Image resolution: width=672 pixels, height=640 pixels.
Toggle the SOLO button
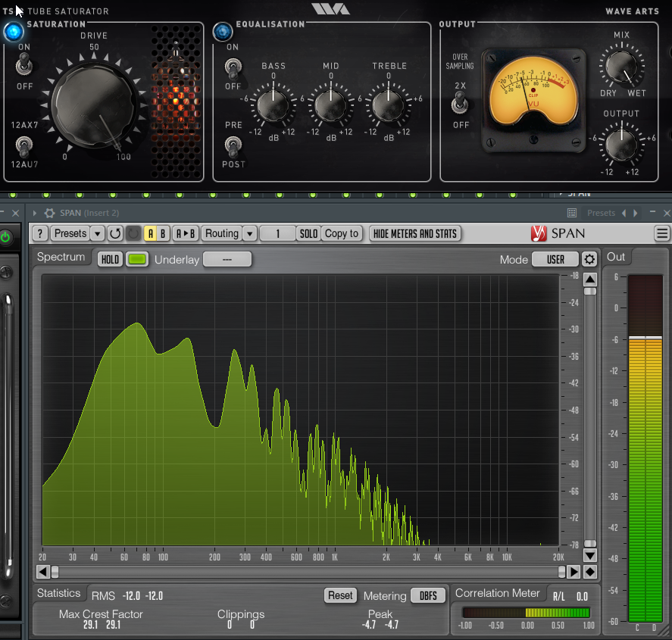tap(308, 233)
